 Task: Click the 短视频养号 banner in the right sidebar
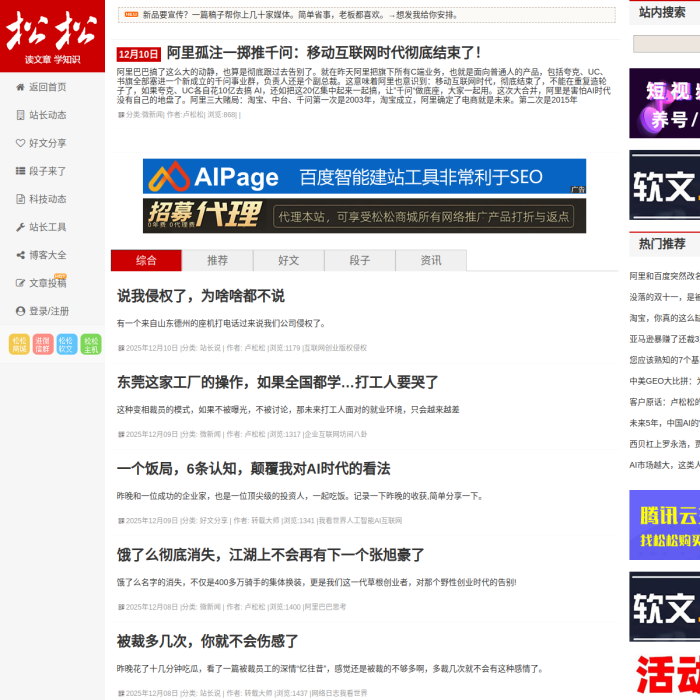[x=665, y=103]
